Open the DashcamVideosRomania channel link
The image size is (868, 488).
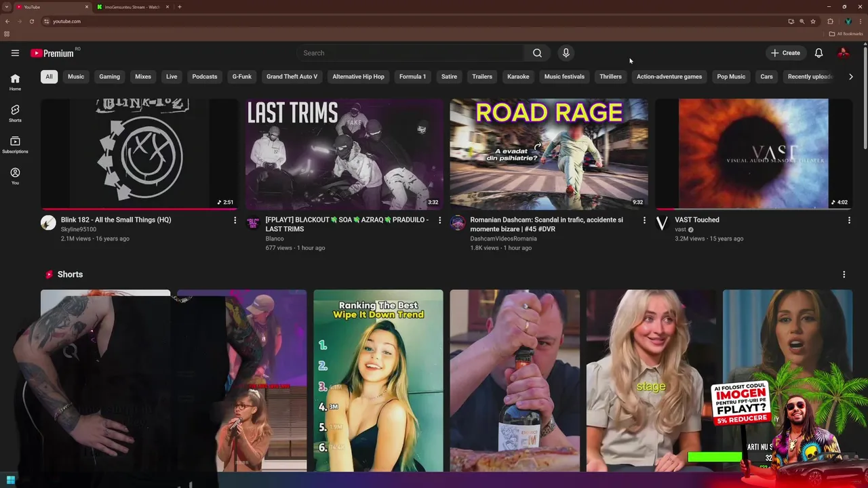(504, 239)
